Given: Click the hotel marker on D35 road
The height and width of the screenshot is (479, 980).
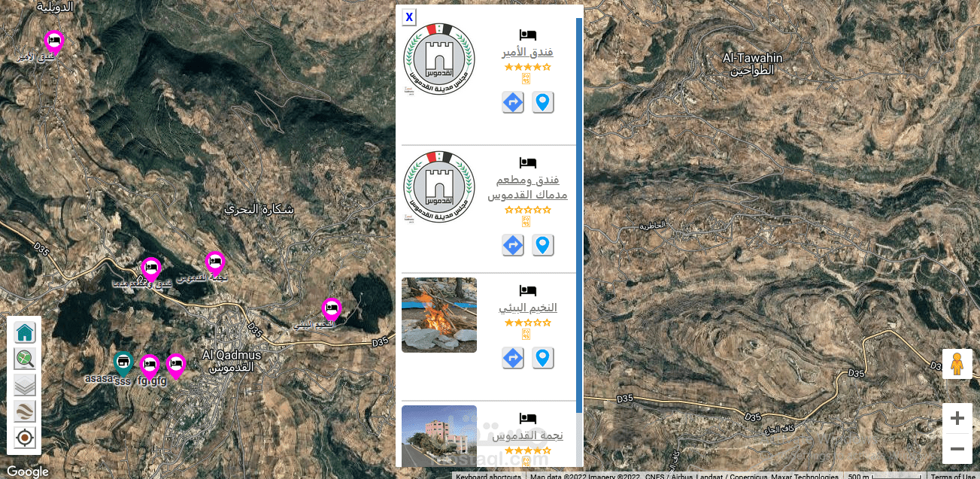Looking at the screenshot, I should pyautogui.click(x=151, y=269).
